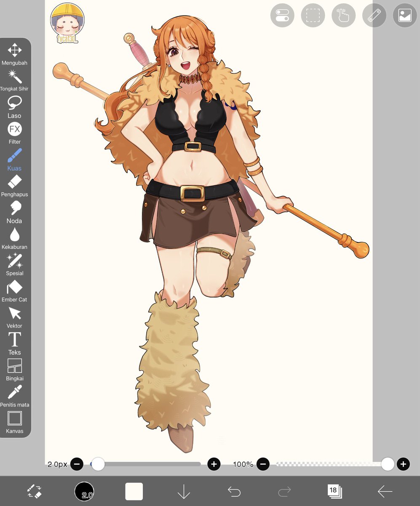Decrease brush thickness with minus button
This screenshot has height=506, width=420.
click(77, 464)
